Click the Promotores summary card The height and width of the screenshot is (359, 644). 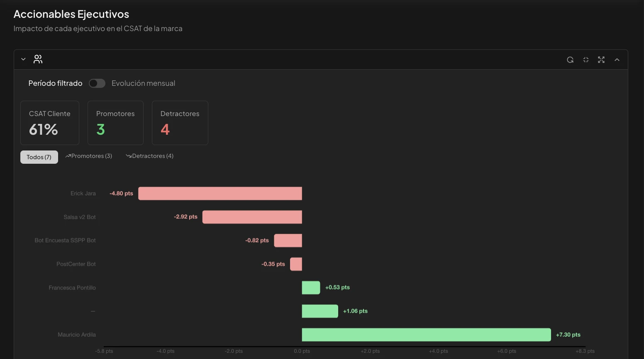[x=115, y=123]
